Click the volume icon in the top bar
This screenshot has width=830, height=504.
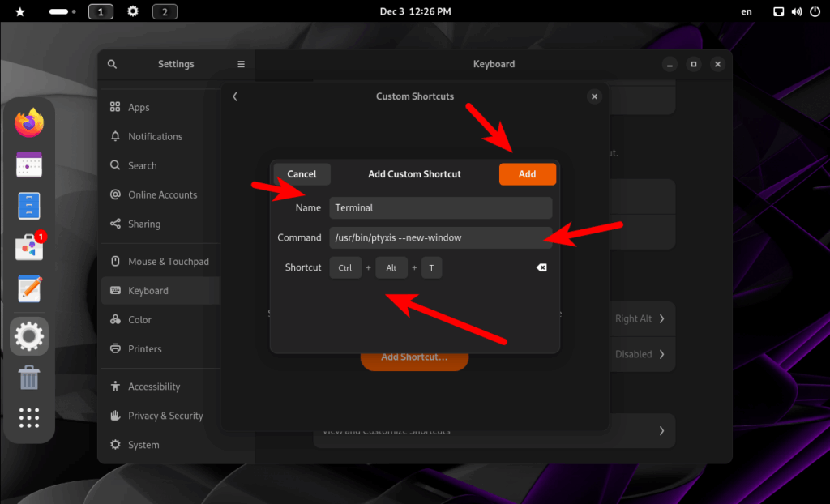click(797, 11)
